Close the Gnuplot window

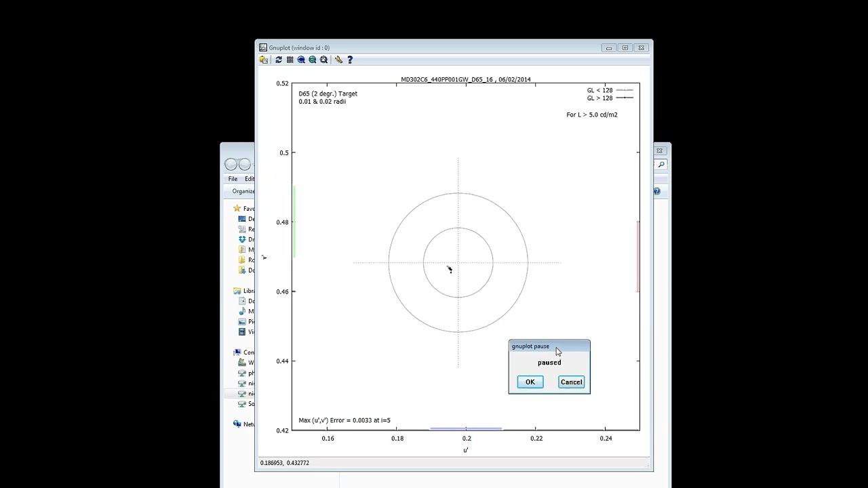pyautogui.click(x=642, y=47)
